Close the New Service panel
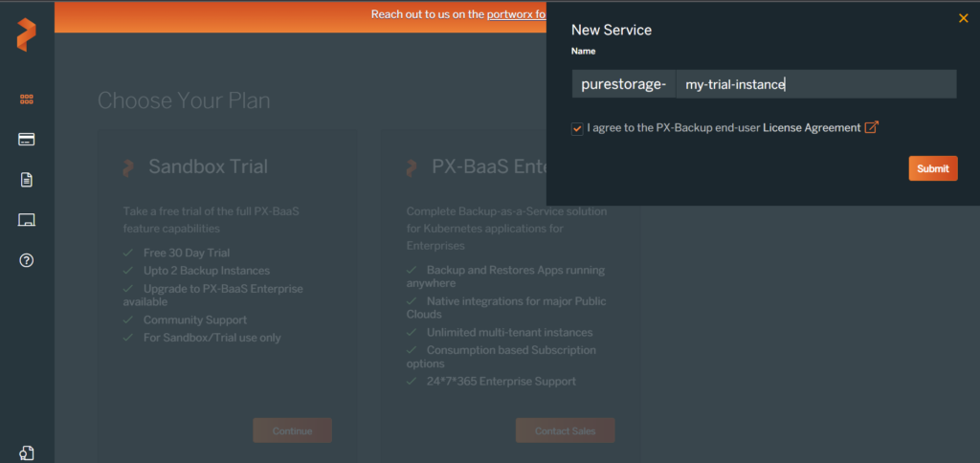 tap(963, 18)
